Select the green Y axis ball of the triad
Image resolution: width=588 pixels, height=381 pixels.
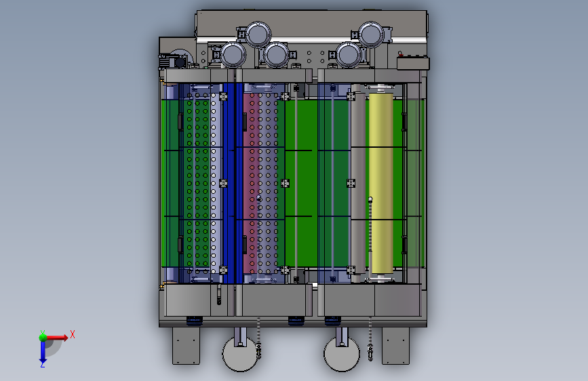(x=43, y=337)
